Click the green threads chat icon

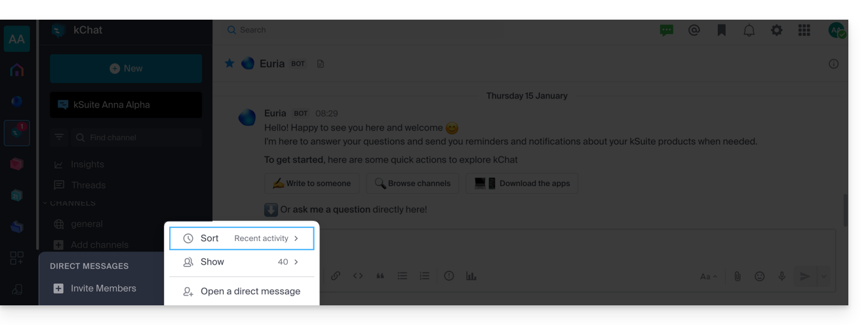click(x=667, y=30)
